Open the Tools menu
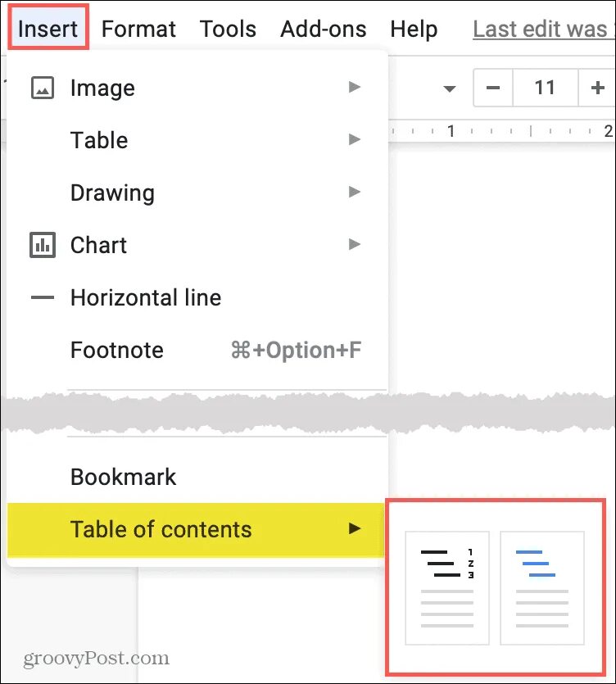This screenshot has width=616, height=684. [228, 29]
